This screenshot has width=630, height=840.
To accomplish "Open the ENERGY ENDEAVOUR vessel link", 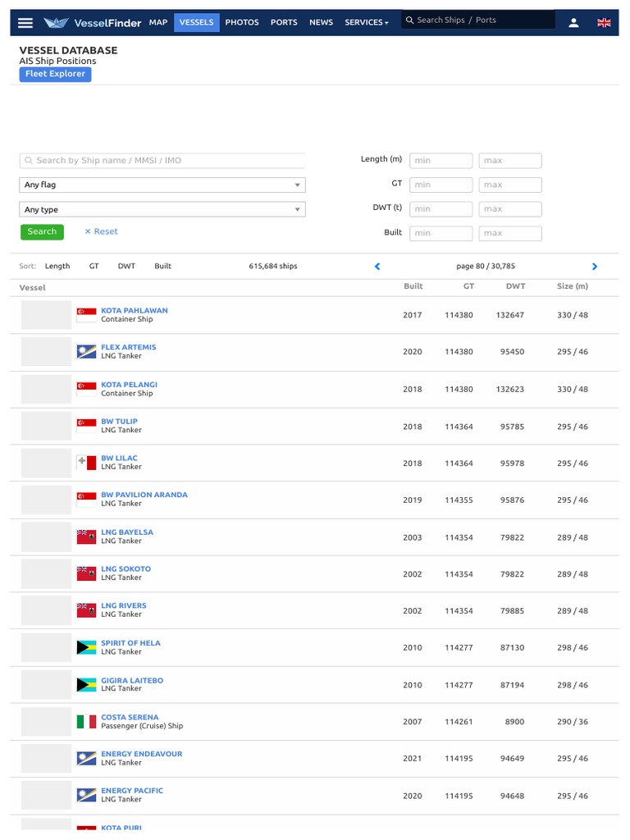I will [141, 754].
